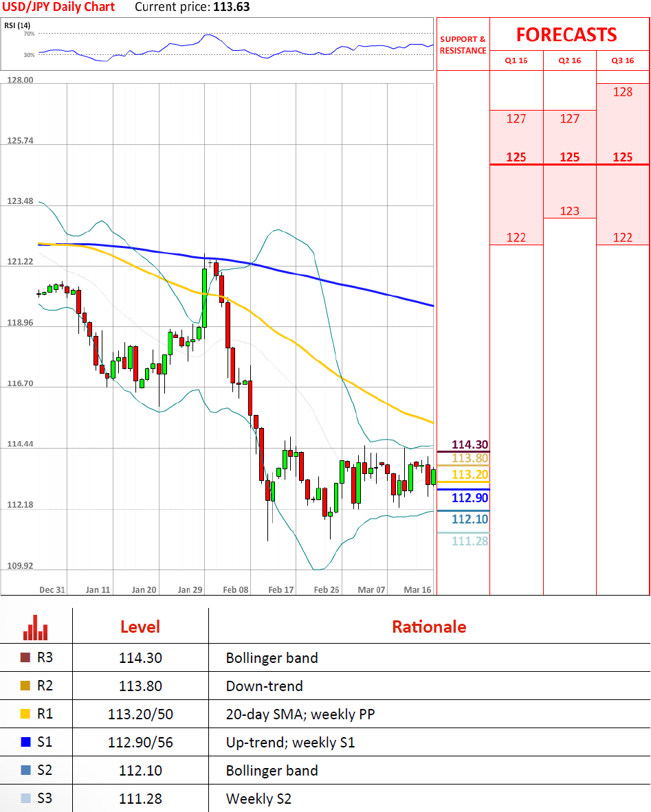Click the Q2 16 column header
The height and width of the screenshot is (812, 651).
point(570,60)
